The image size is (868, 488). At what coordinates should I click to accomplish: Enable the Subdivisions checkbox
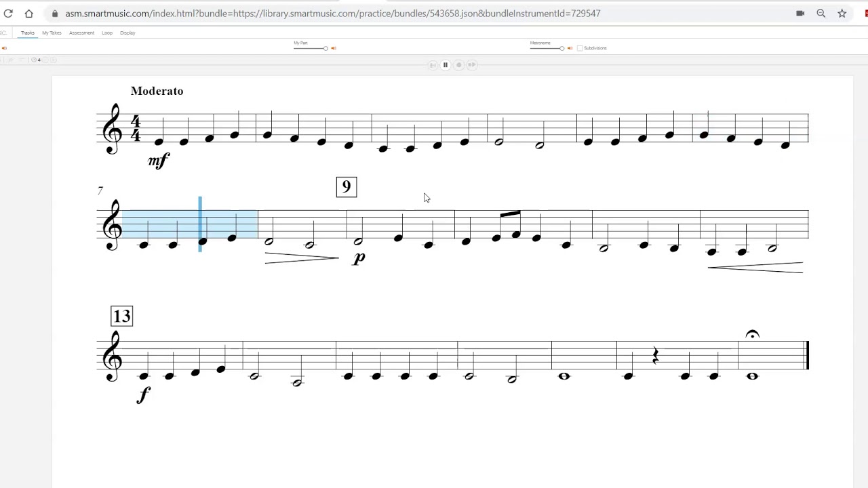point(580,48)
